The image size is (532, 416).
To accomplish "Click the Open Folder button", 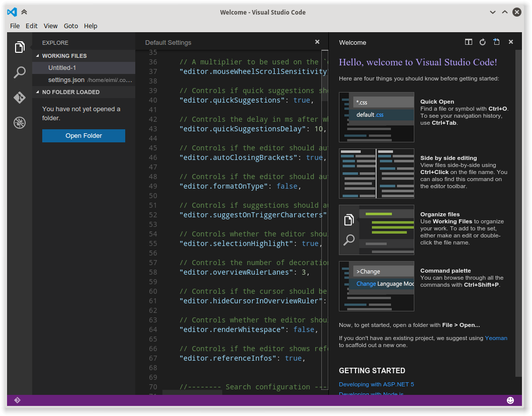I will pyautogui.click(x=83, y=136).
